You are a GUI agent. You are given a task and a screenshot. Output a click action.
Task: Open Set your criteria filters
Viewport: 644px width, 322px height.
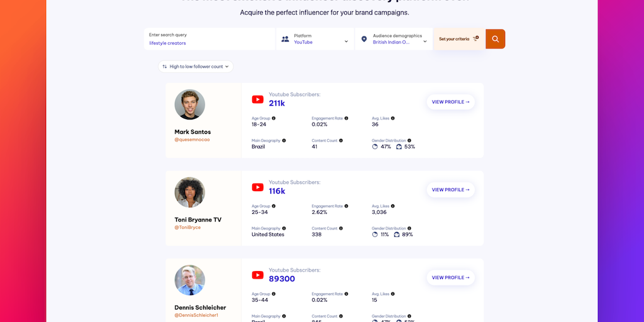coord(458,39)
